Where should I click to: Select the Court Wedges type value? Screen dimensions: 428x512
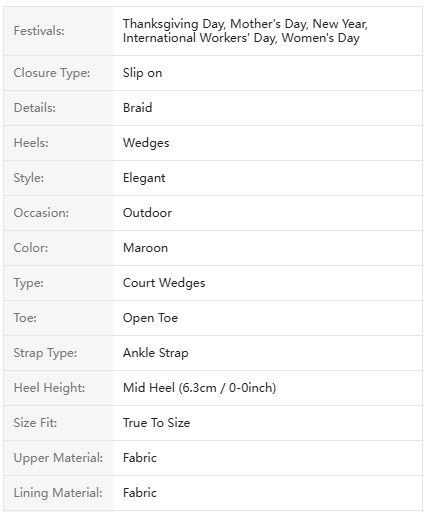(x=164, y=283)
